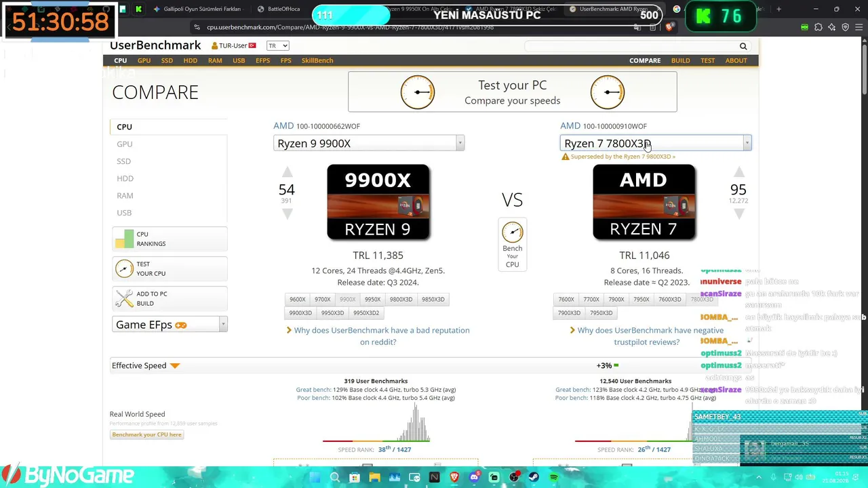Vote down the Ryzen 7 7800X3D arrow
The width and height of the screenshot is (868, 488).
(x=738, y=213)
